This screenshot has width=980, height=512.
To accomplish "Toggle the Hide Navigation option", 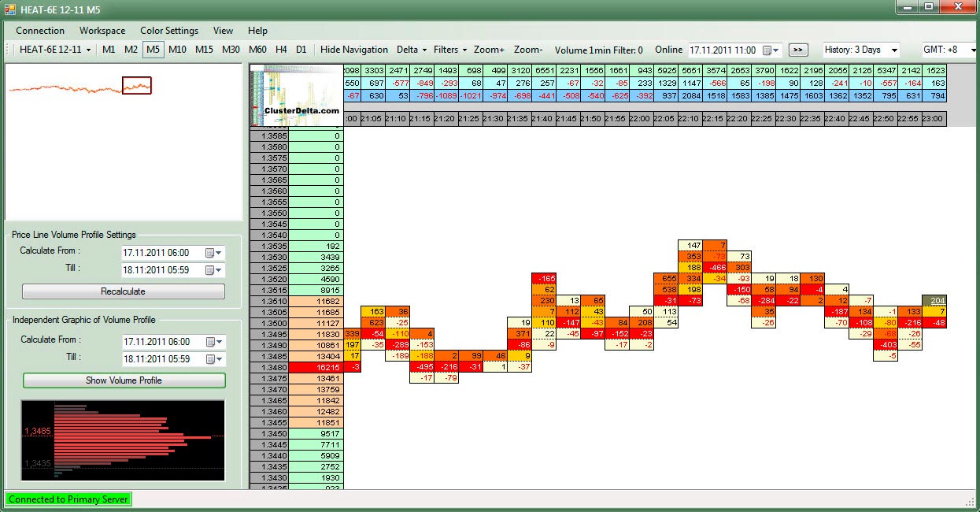I will tap(354, 50).
